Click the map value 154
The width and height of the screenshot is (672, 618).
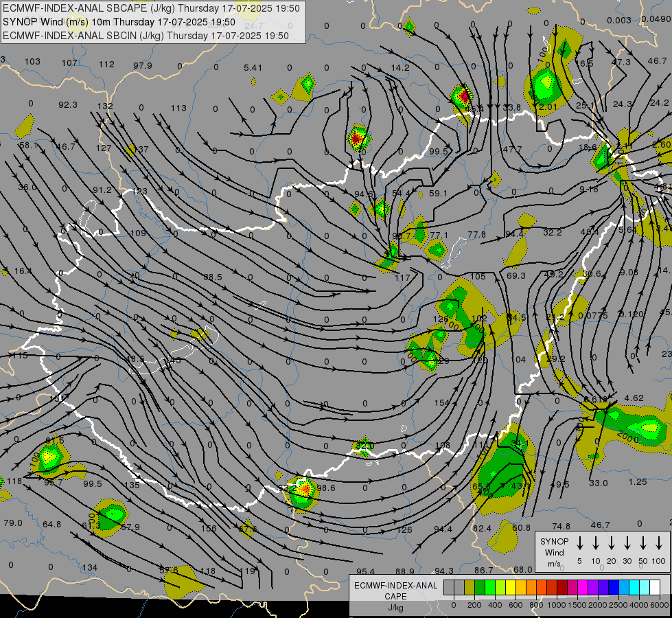click(x=441, y=402)
